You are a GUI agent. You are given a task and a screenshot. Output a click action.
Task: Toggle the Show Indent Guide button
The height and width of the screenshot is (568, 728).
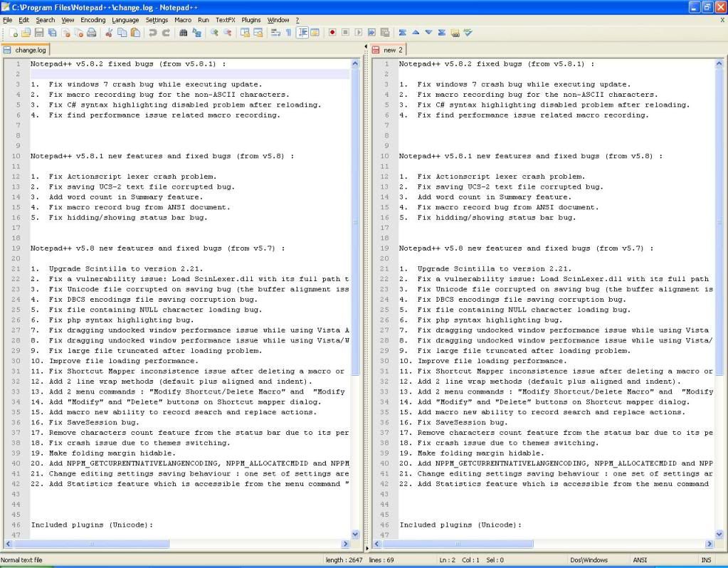point(302,33)
